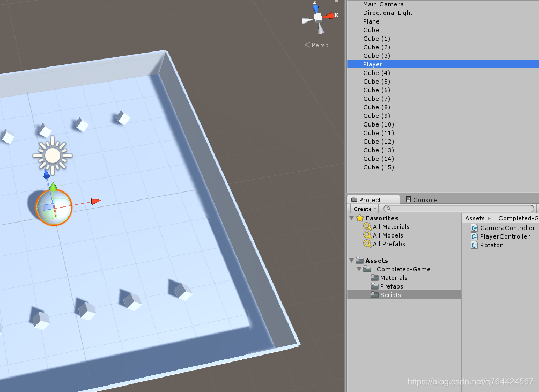Viewport: 539px width, 392px height.
Task: Select Cube (2) in the Hierarchy
Action: (443, 47)
